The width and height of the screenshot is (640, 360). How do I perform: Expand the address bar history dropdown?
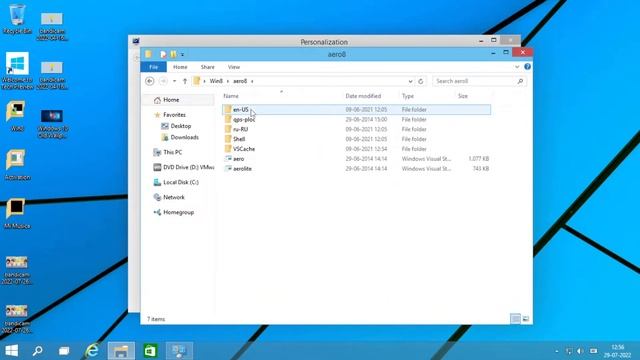[x=410, y=81]
